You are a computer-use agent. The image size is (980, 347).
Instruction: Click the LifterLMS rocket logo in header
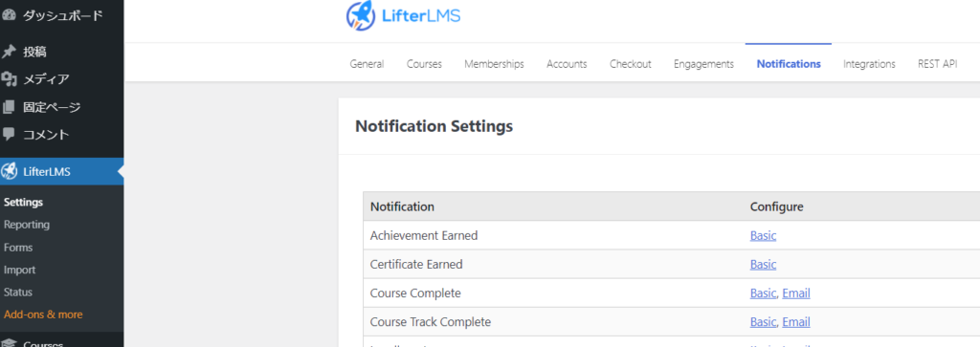361,16
